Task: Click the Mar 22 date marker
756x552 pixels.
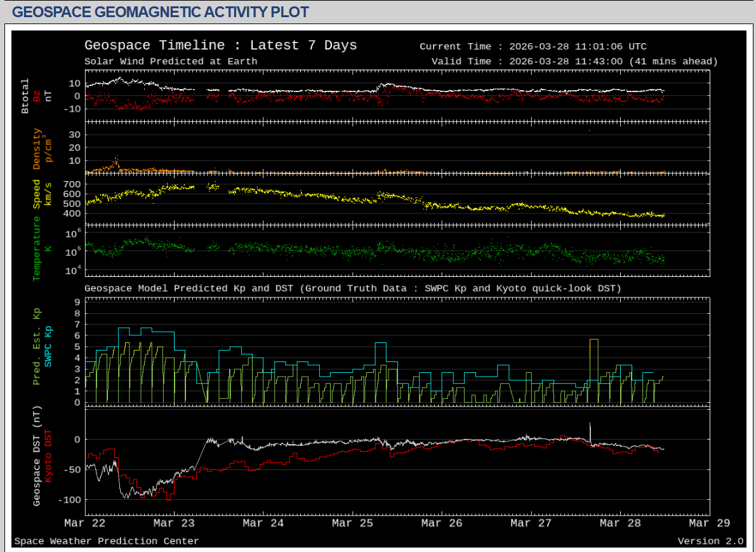Action: (85, 523)
